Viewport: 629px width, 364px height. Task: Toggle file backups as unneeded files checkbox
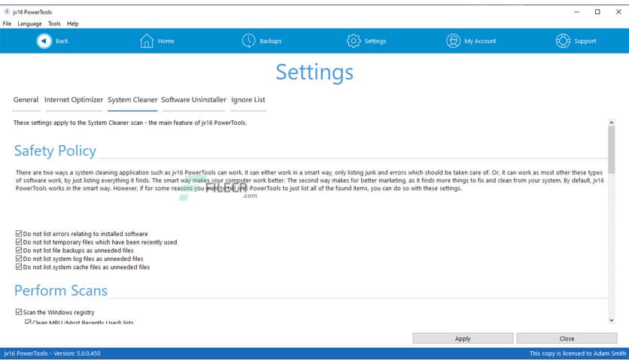pos(19,250)
